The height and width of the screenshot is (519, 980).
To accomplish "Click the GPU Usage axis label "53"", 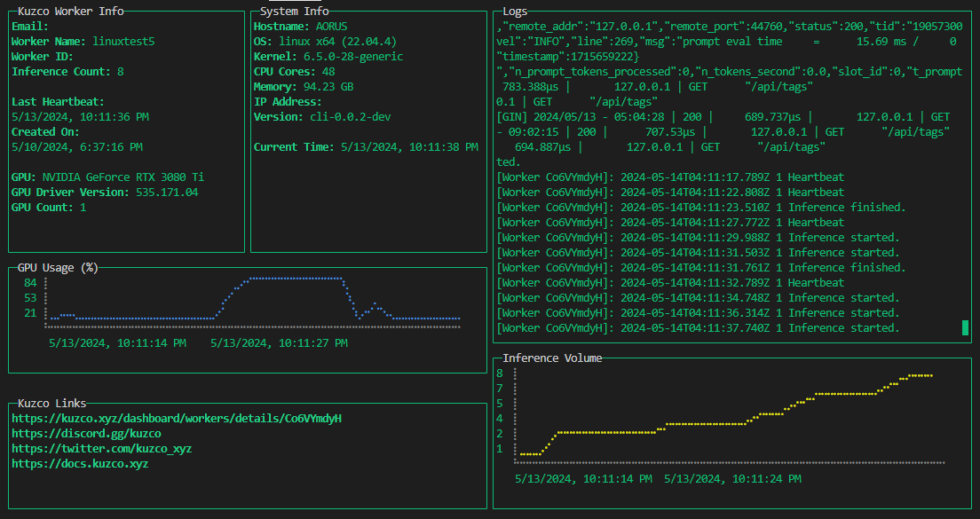I will 30,298.
